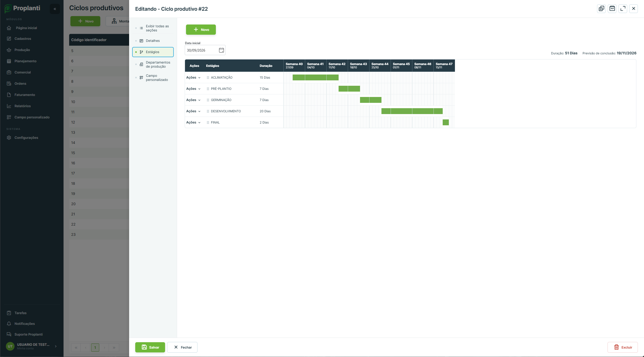Click the green Novo button above stages
The height and width of the screenshot is (357, 644).
(201, 30)
